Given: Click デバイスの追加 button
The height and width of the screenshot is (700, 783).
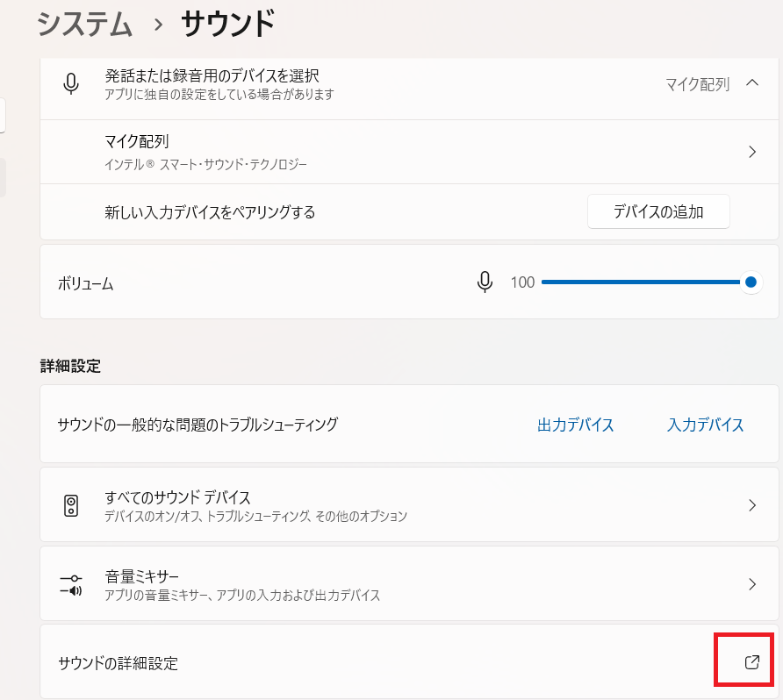Looking at the screenshot, I should (x=658, y=211).
